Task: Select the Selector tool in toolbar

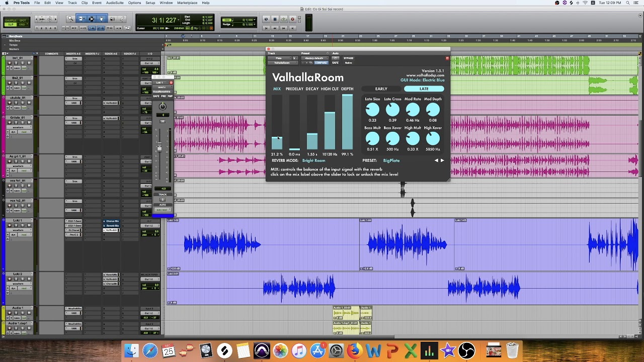Action: coord(92,19)
